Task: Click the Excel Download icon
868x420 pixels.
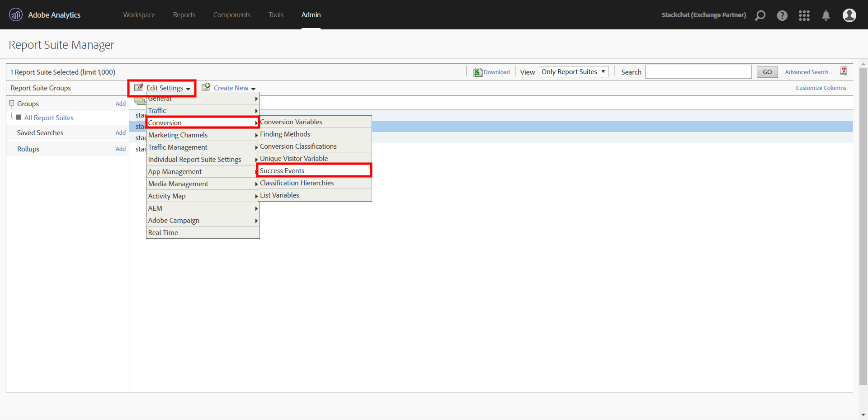Action: pos(478,72)
